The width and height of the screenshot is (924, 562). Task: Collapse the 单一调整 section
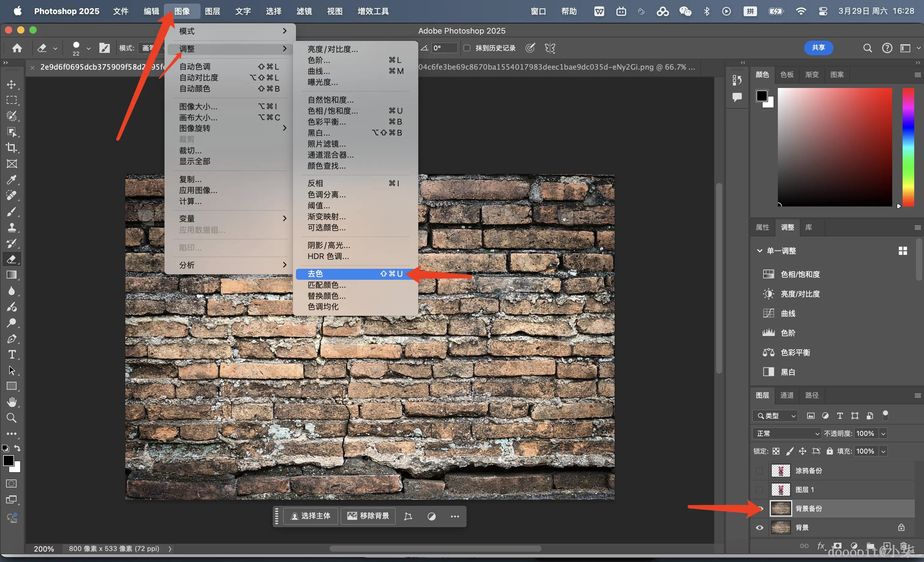[760, 251]
